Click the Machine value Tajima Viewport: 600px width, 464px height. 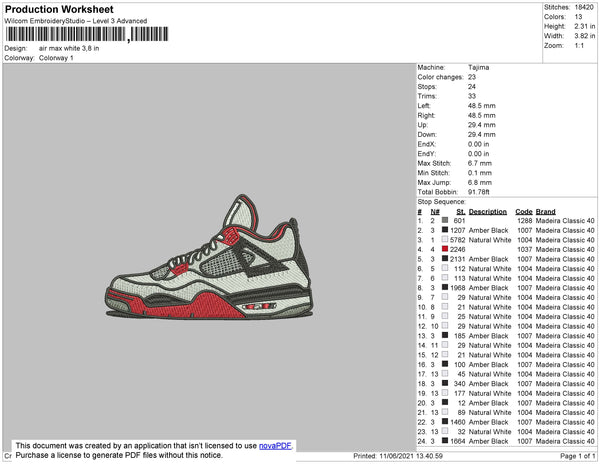point(478,67)
